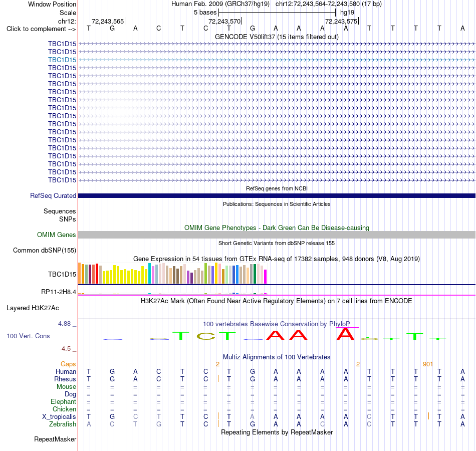The height and width of the screenshot is (451, 476).
Task: Open GENCODE V50lift37 track title
Action: 277,37
